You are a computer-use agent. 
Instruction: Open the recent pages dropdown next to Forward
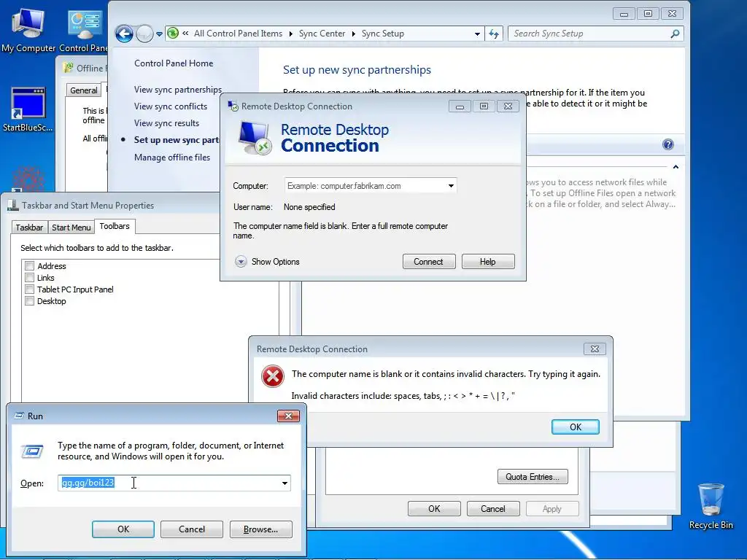click(x=159, y=34)
